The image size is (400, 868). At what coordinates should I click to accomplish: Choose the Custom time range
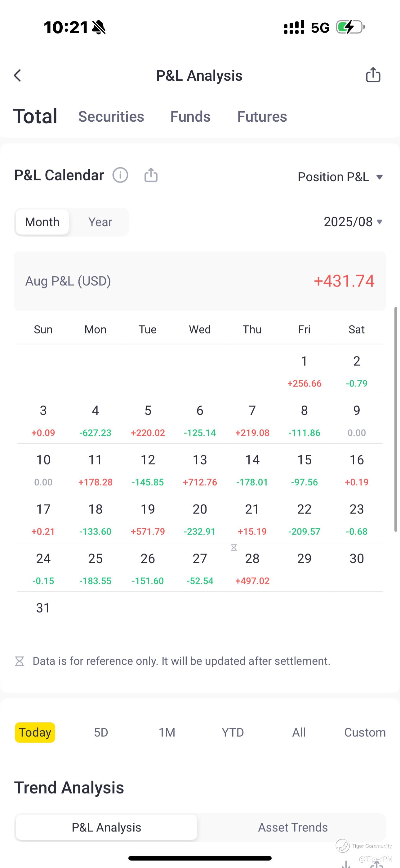[x=365, y=732]
